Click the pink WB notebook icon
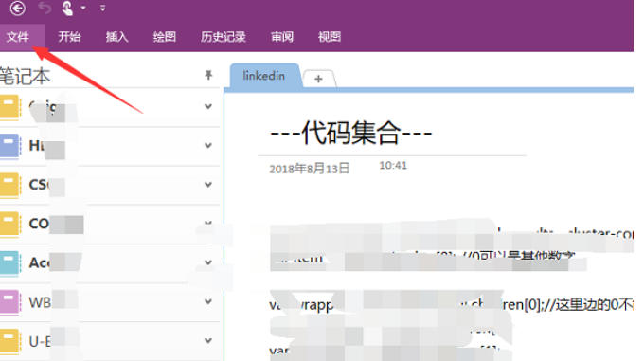Image resolution: width=644 pixels, height=361 pixels. (x=10, y=302)
